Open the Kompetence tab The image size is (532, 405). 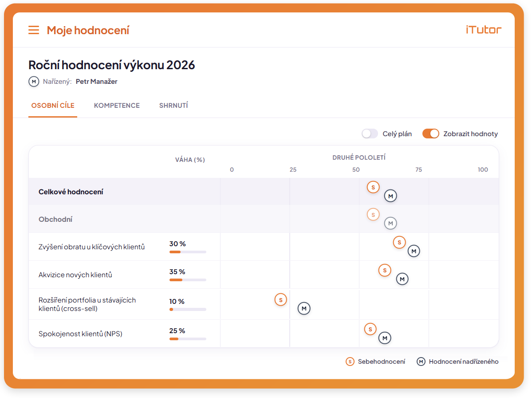click(x=117, y=106)
